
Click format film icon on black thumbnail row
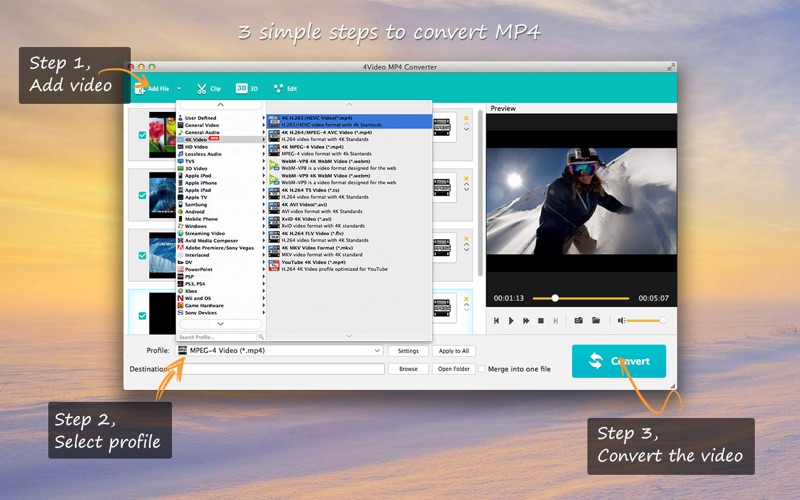point(442,308)
